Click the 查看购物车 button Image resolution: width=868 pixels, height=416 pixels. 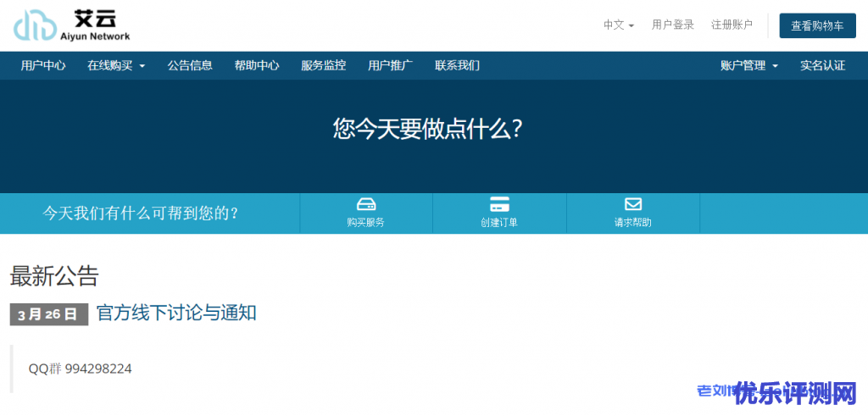(817, 25)
